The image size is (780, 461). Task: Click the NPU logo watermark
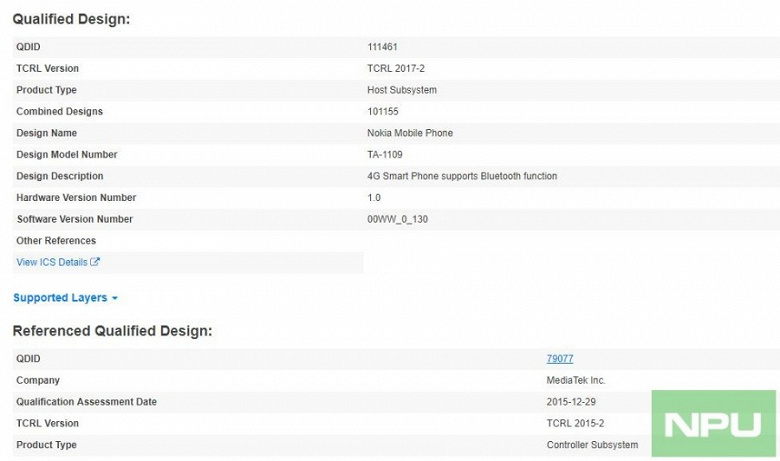713,423
